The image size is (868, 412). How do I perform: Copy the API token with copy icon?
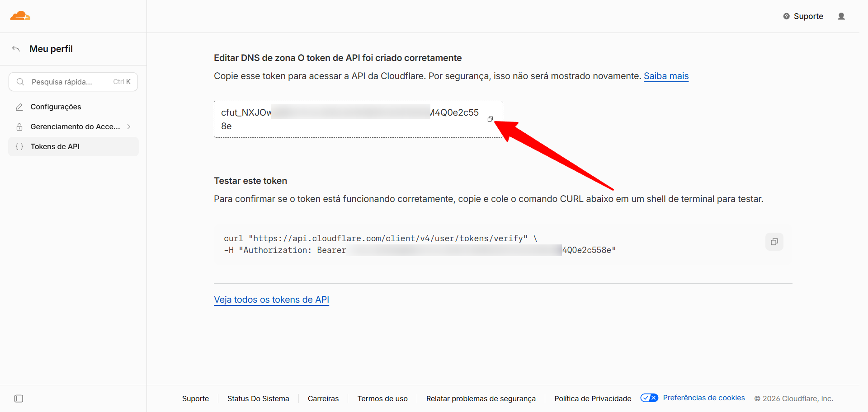490,119
